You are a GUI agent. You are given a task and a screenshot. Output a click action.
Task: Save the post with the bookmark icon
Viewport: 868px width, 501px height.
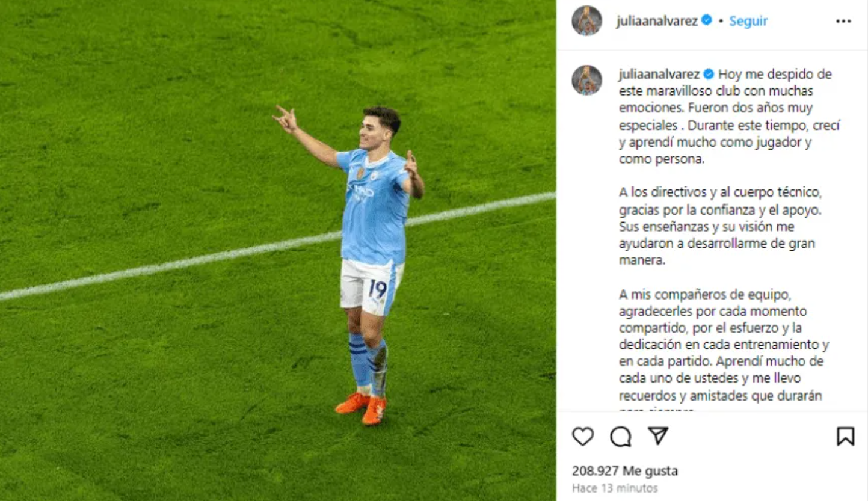click(845, 437)
